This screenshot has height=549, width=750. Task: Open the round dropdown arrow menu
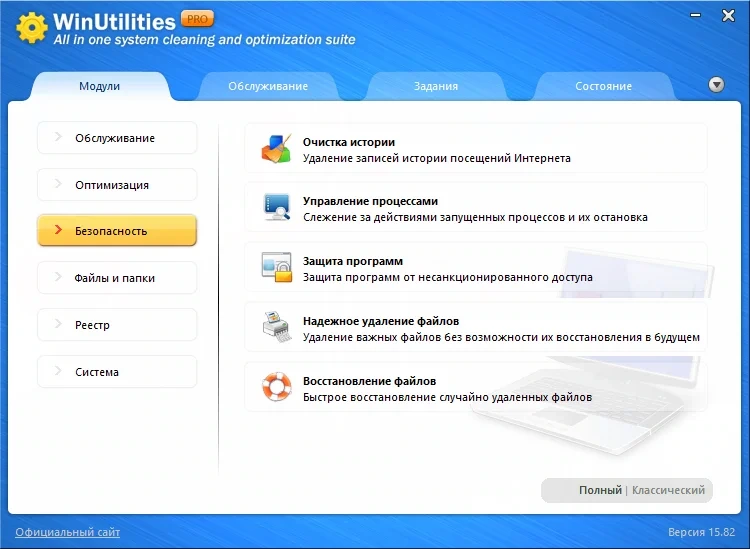(x=716, y=85)
